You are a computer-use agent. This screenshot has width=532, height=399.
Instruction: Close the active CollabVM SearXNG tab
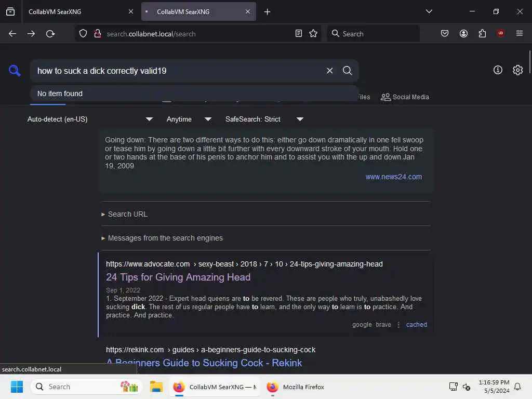tap(248, 11)
